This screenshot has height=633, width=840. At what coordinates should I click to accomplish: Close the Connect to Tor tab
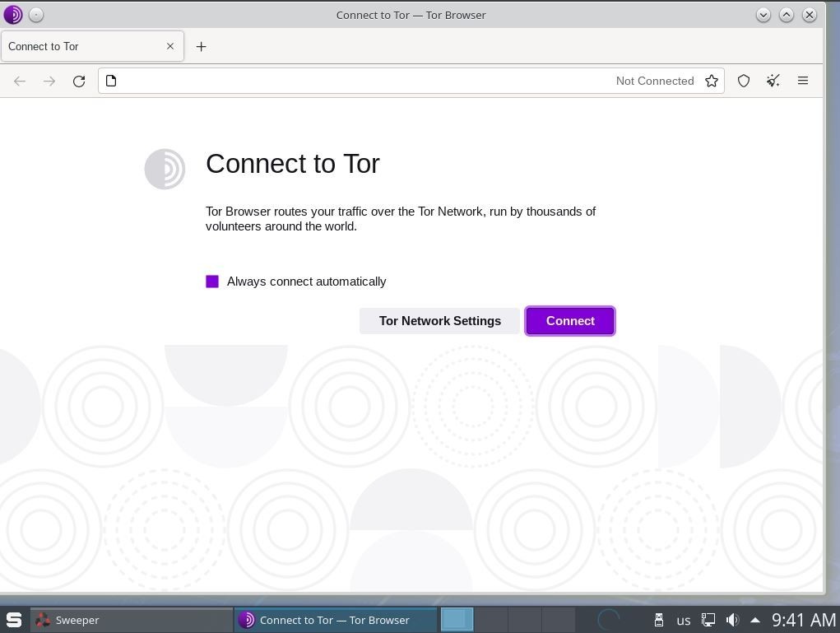coord(169,46)
